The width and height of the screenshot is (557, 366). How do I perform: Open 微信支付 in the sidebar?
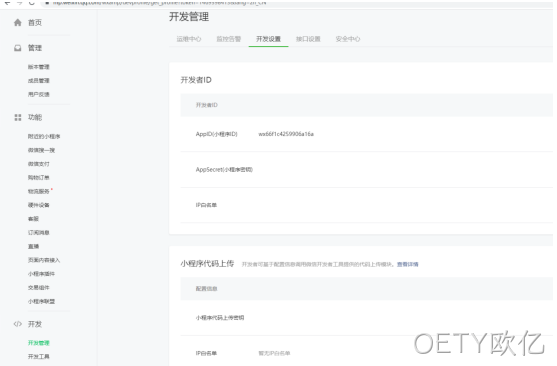pos(39,164)
